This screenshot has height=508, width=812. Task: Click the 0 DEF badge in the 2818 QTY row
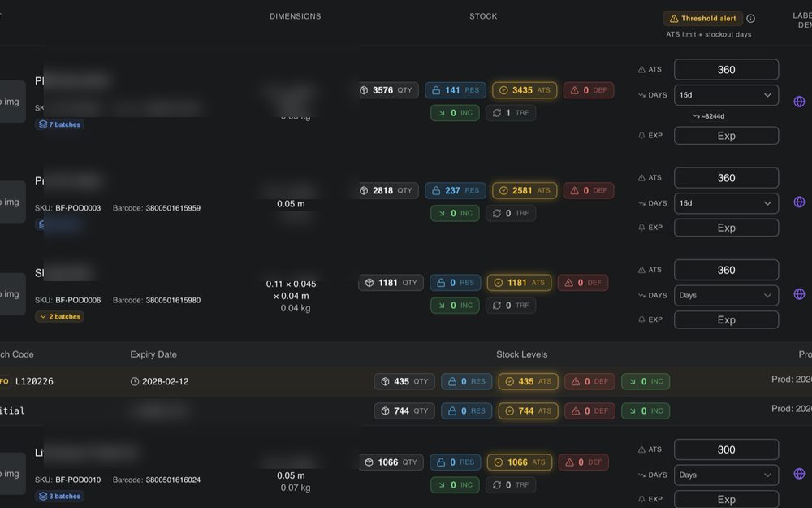(589, 190)
